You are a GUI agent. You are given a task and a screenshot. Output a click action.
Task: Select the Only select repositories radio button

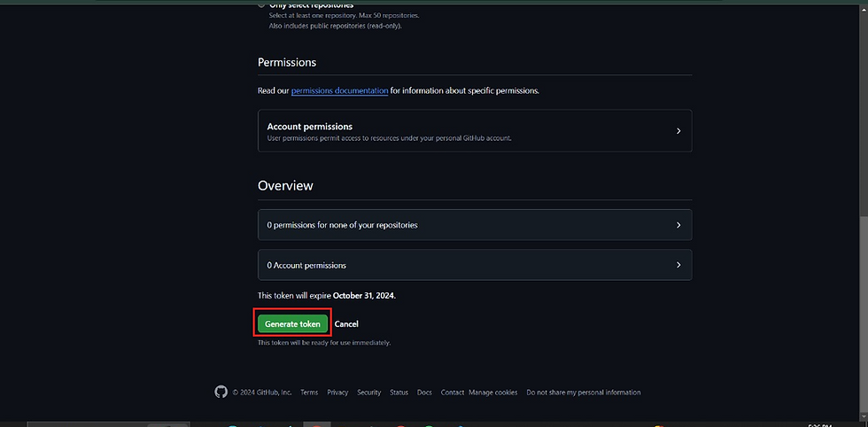pyautogui.click(x=260, y=5)
